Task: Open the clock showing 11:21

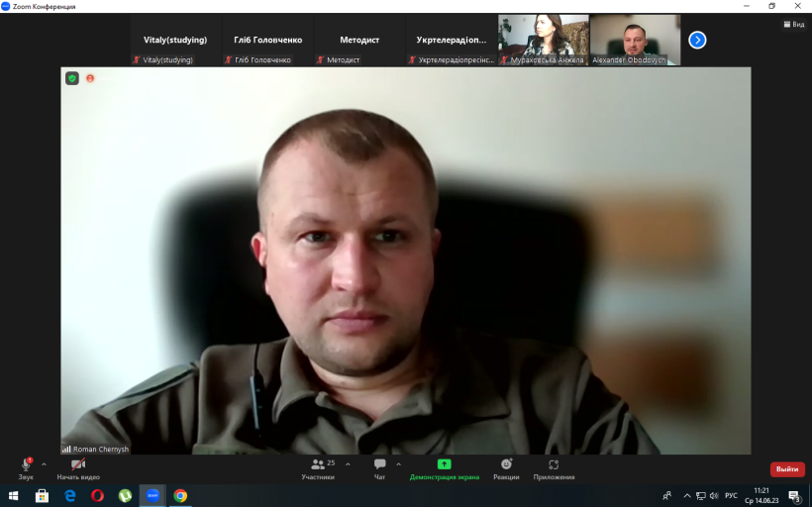Action: (761, 495)
